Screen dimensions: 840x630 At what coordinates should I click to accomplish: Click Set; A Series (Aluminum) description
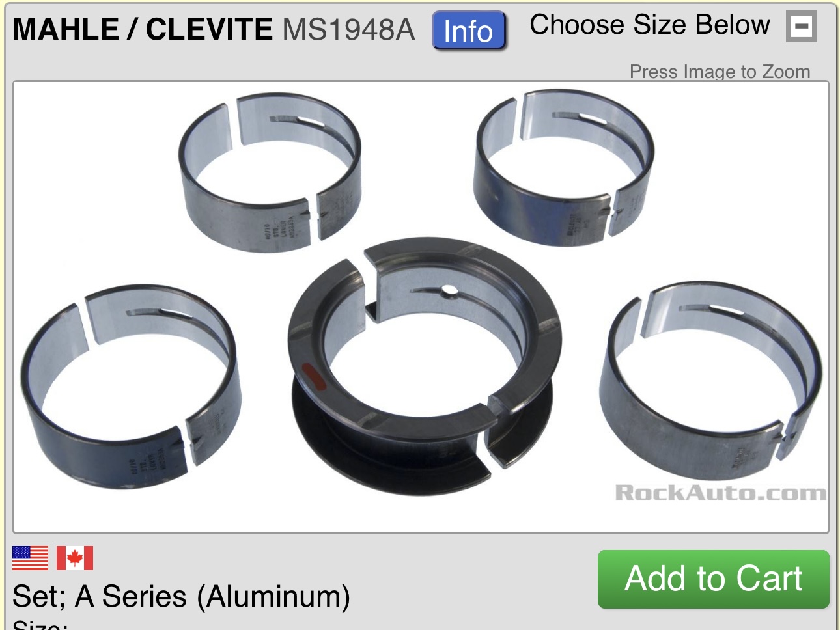pos(181,596)
